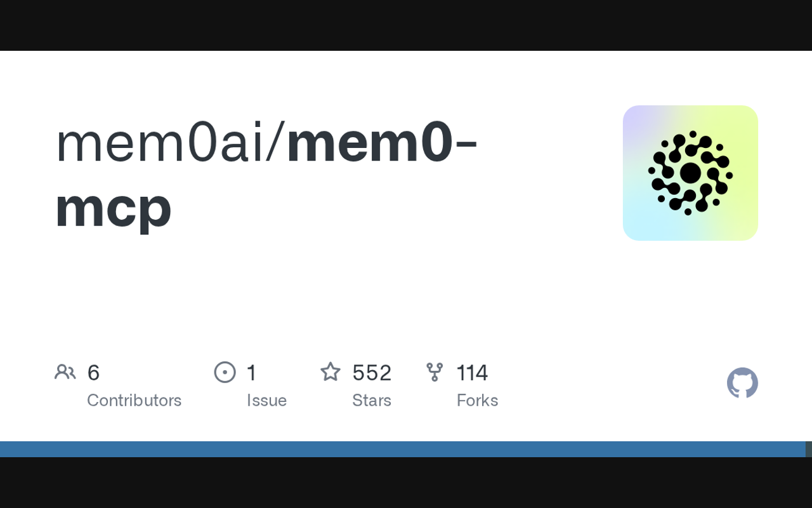
Task: Open the Stars label
Action: [372, 400]
